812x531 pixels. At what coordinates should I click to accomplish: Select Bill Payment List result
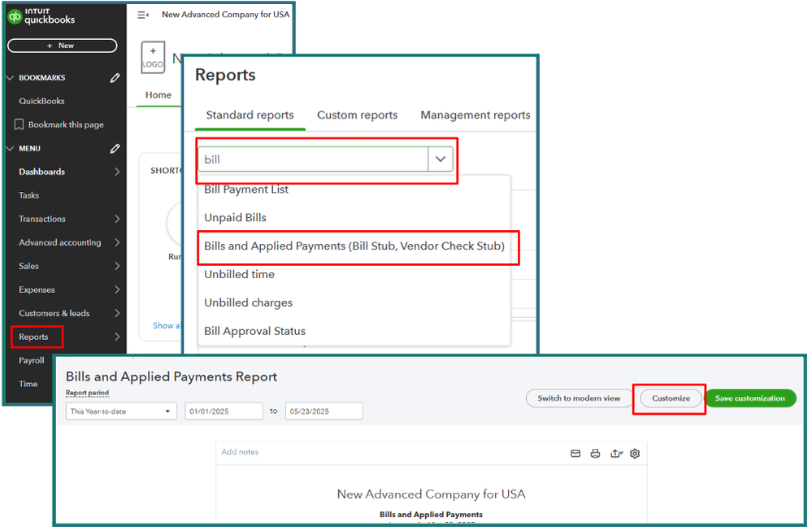click(246, 189)
